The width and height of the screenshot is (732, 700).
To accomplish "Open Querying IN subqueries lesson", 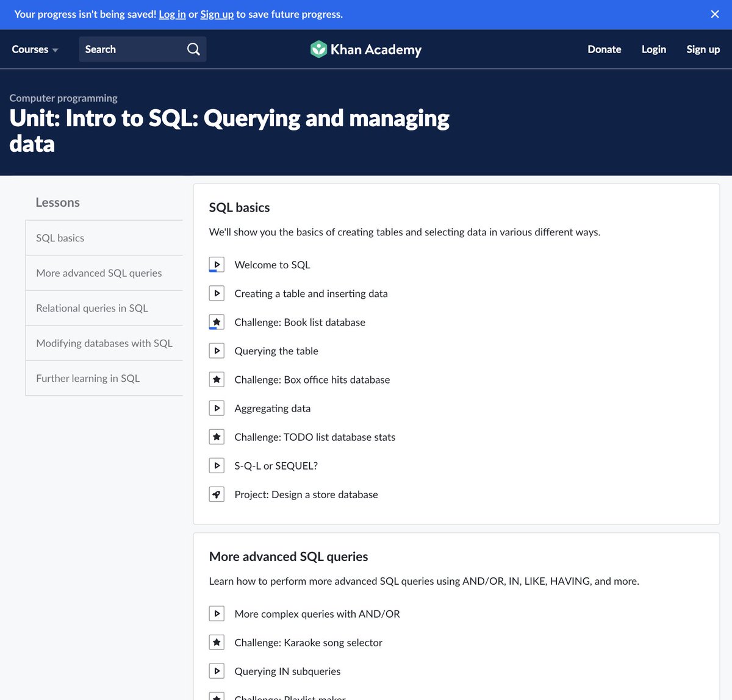I will coord(287,671).
